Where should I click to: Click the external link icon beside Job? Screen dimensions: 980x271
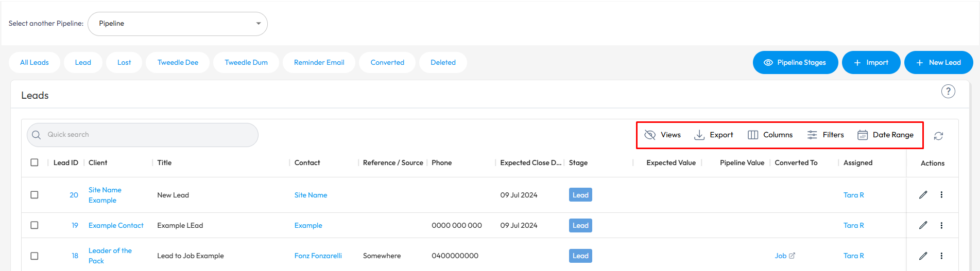pos(792,256)
